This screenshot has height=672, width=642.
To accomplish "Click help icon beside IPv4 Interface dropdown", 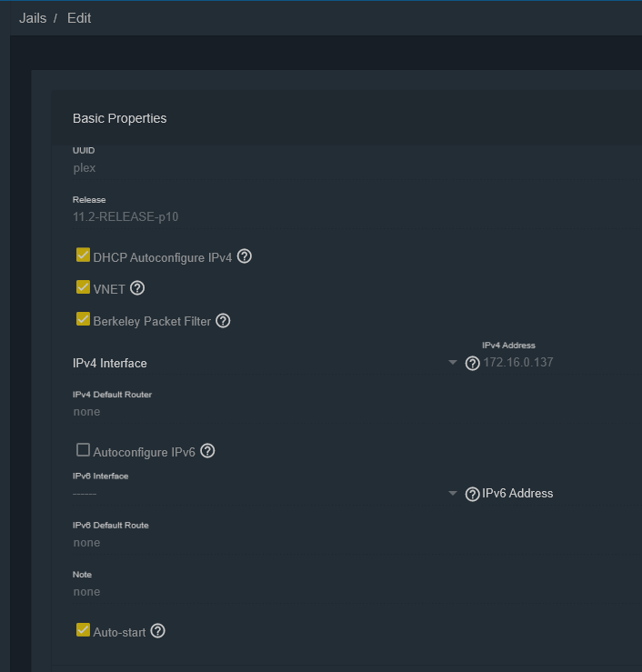I will (x=472, y=363).
